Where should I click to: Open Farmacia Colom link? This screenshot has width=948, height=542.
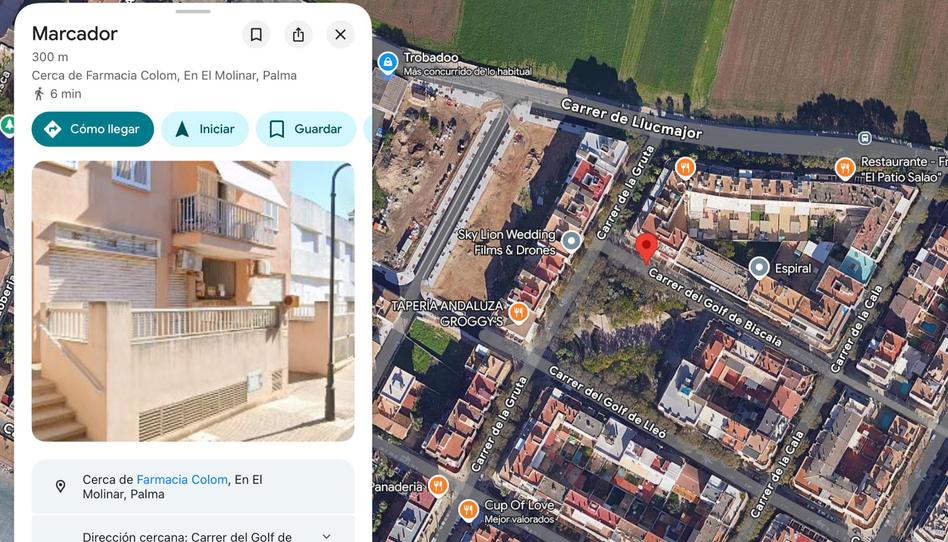[182, 480]
